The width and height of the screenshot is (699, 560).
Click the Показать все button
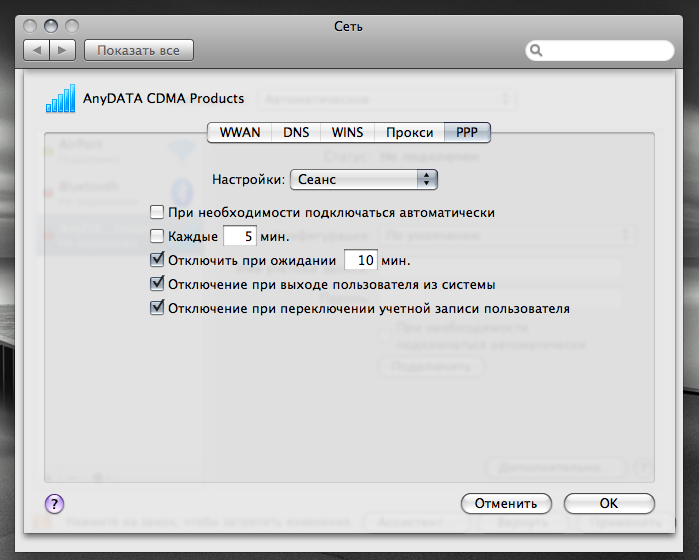click(139, 49)
